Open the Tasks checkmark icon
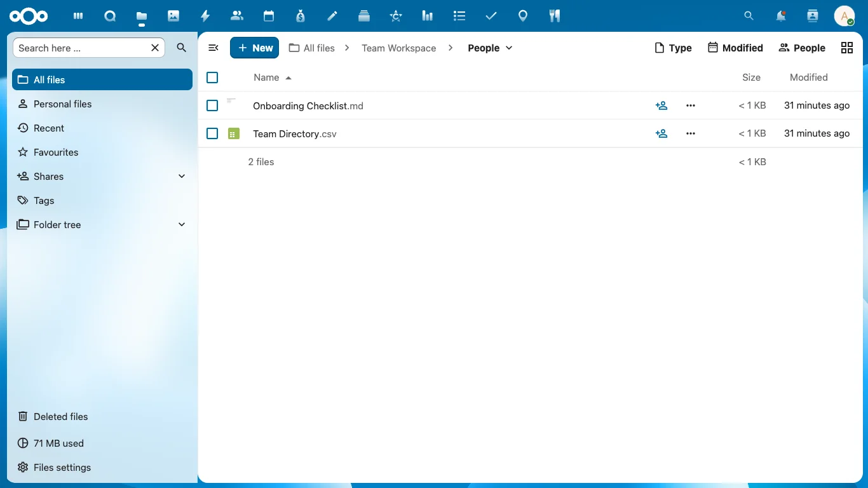This screenshot has height=488, width=868. (491, 16)
